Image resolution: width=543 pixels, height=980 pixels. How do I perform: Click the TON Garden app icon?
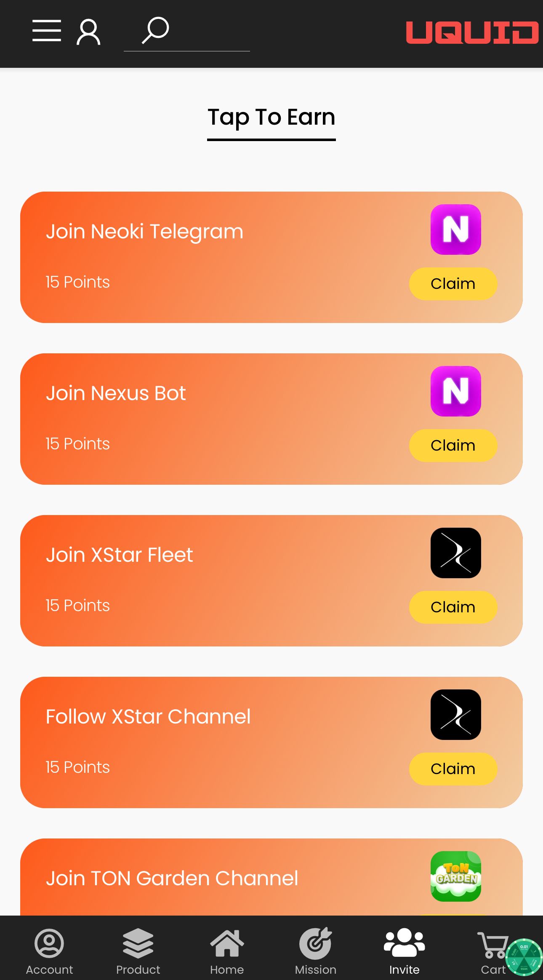point(455,876)
